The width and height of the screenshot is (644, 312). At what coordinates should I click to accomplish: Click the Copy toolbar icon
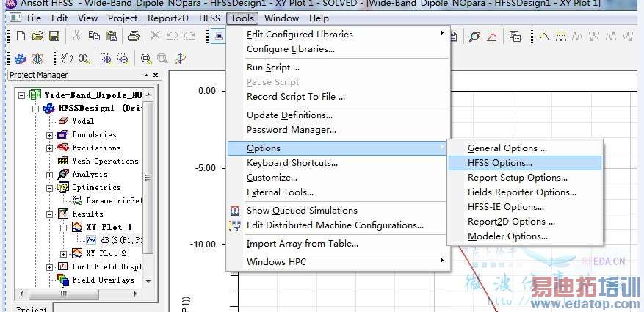(94, 36)
